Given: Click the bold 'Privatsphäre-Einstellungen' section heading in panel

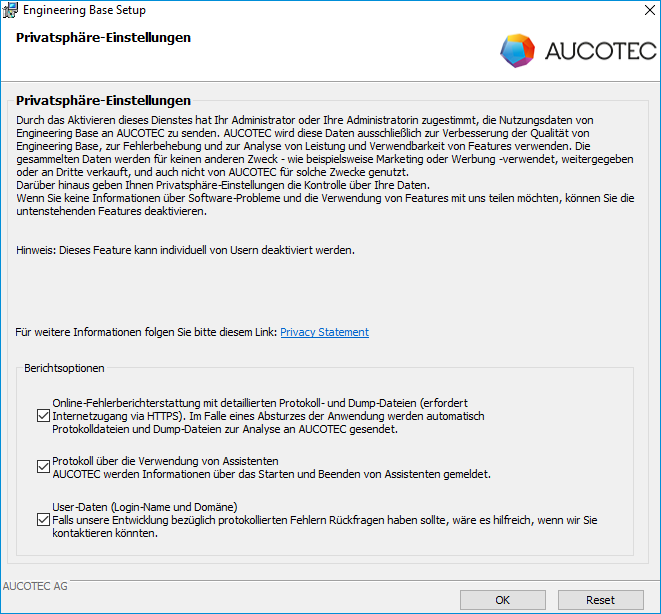Looking at the screenshot, I should click(x=103, y=101).
